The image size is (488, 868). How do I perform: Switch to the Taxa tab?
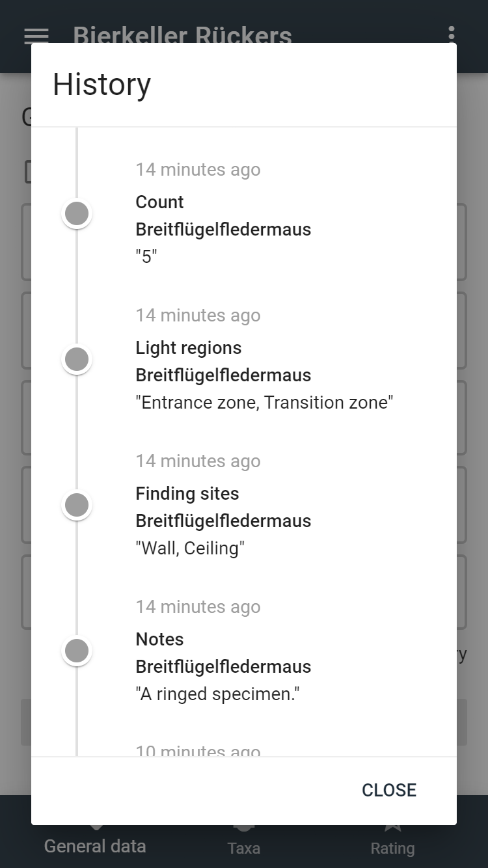coord(244,839)
